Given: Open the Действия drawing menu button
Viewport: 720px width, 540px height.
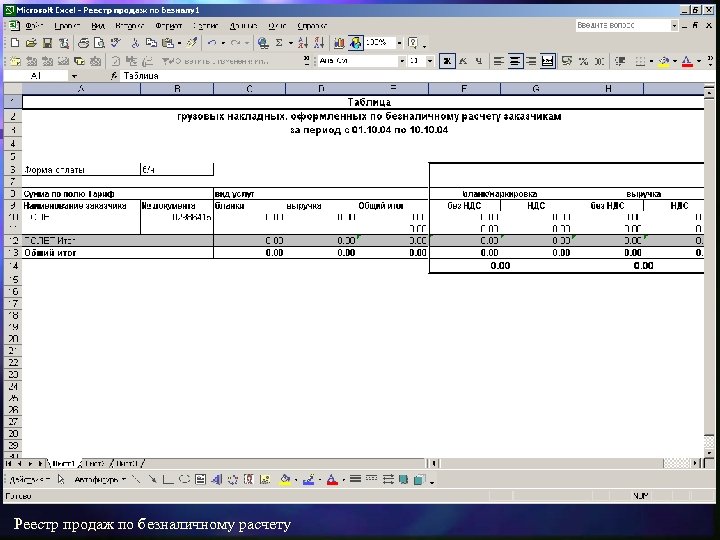Looking at the screenshot, I should click(29, 480).
